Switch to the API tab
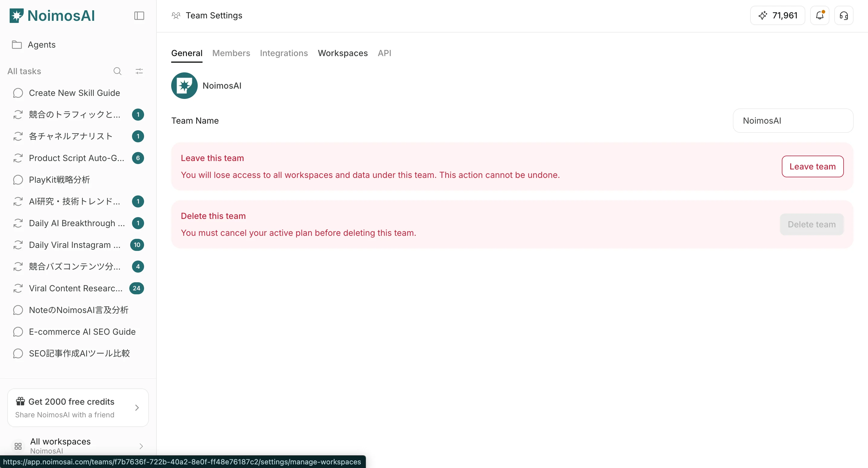Image resolution: width=868 pixels, height=468 pixels. tap(385, 53)
